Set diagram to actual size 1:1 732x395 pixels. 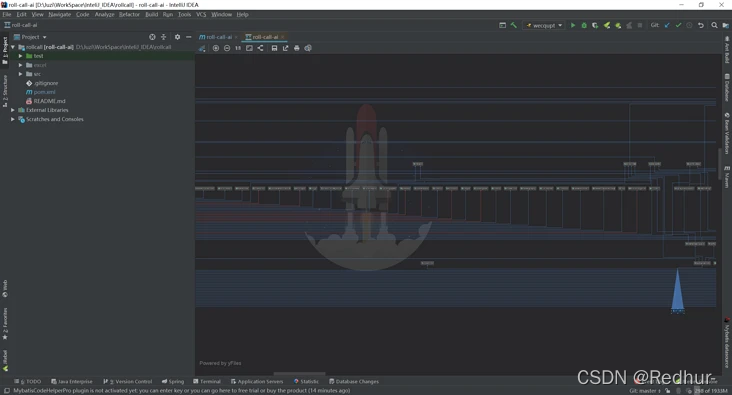click(x=238, y=48)
